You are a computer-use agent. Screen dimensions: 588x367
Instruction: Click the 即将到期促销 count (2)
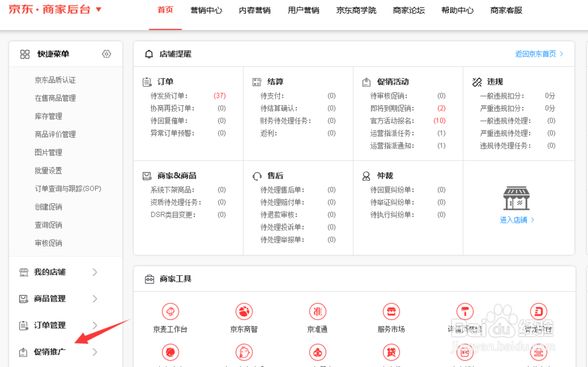click(x=442, y=108)
